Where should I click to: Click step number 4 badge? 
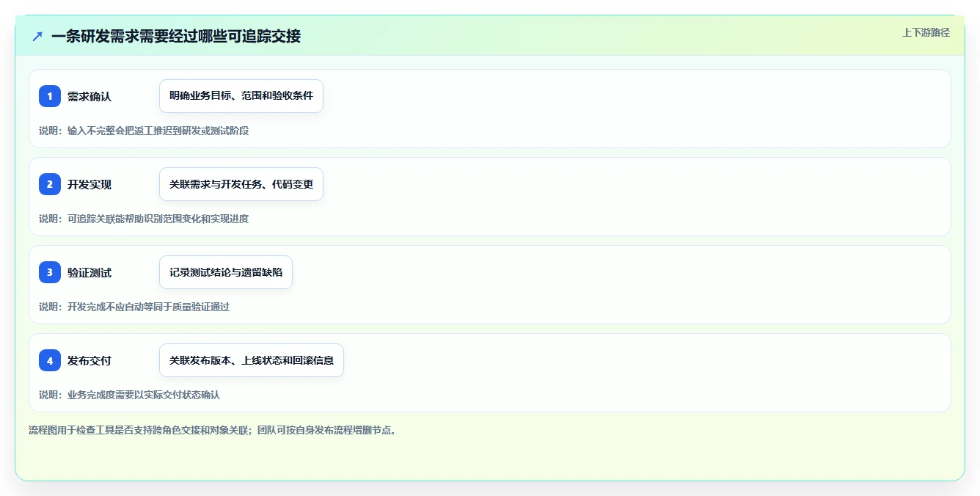50,360
